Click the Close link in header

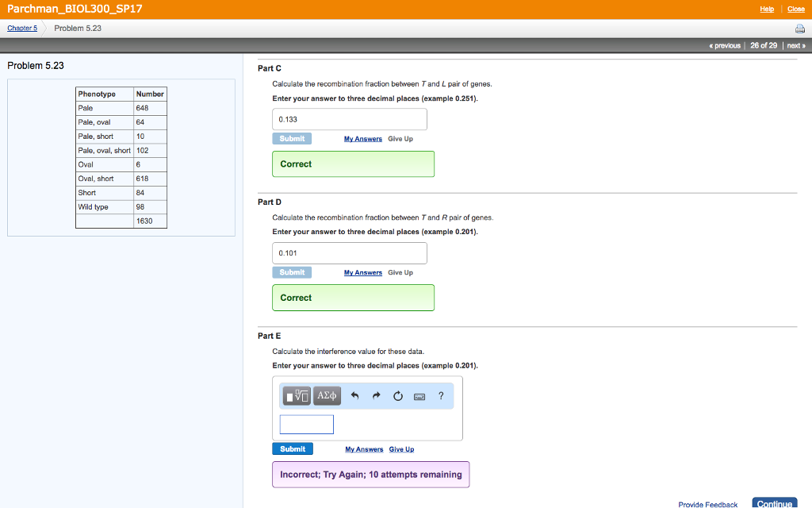pos(795,9)
